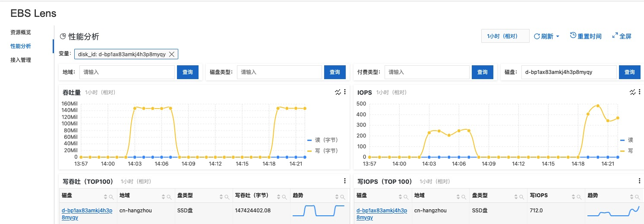The height and width of the screenshot is (224, 644).
Task: Toggle 写 legend in IOPS chart
Action: coord(627,150)
